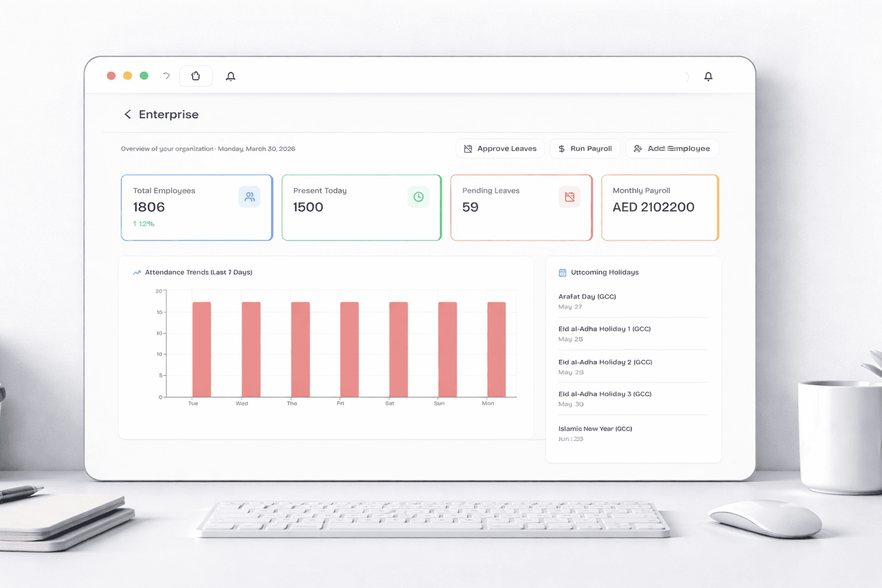The image size is (882, 588).
Task: Click Monday's bar in the attendance chart
Action: coord(495,347)
